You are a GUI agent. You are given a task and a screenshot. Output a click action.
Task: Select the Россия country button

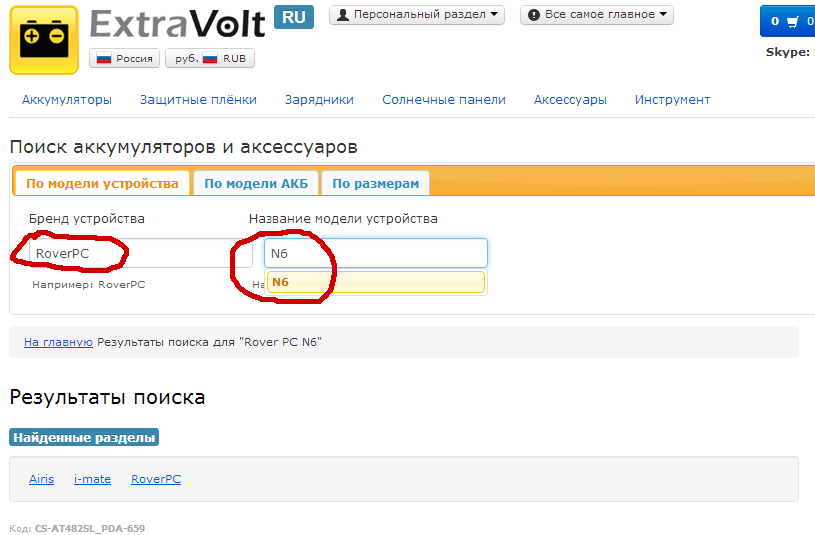pyautogui.click(x=124, y=58)
